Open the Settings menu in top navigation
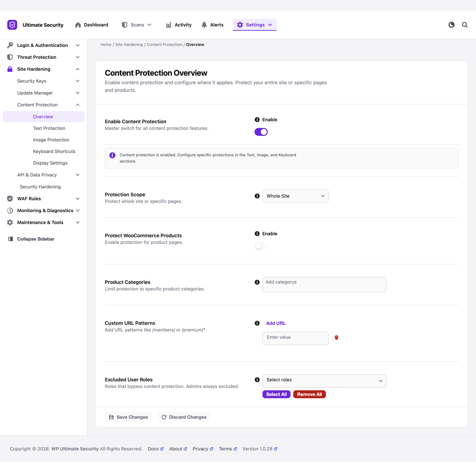The height and width of the screenshot is (462, 476). 255,25
